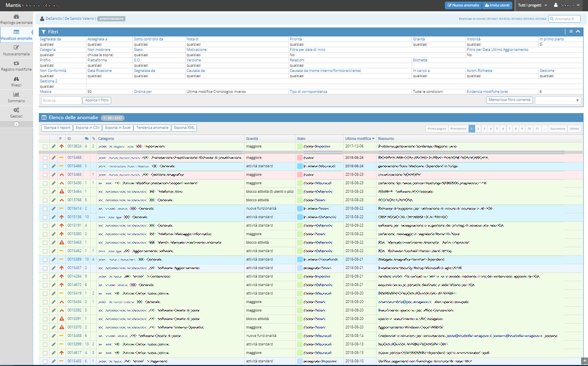The image size is (588, 366).
Task: Open Riepilogo personale in sidebar
Action: 16,19
